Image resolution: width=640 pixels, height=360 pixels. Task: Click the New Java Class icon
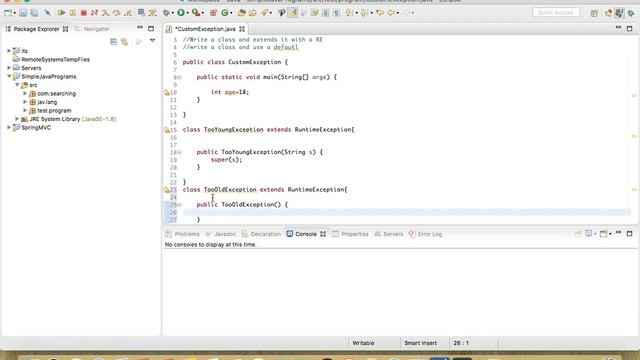point(224,13)
